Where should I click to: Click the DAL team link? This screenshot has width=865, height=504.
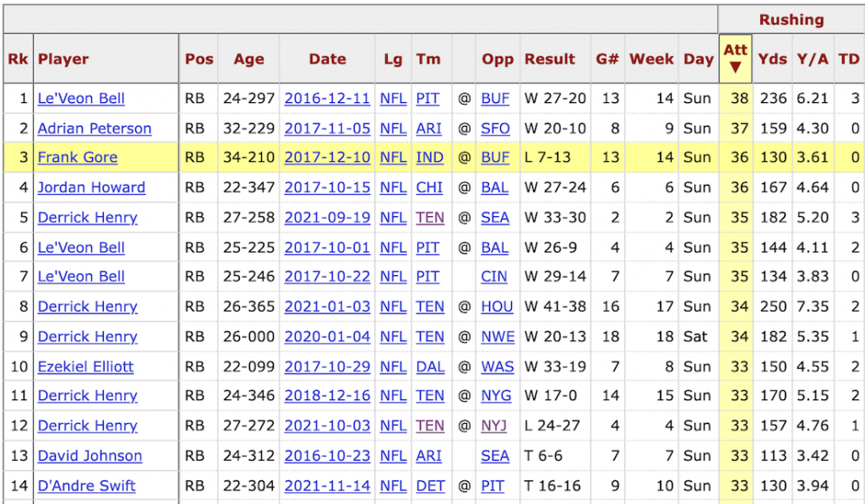(429, 367)
